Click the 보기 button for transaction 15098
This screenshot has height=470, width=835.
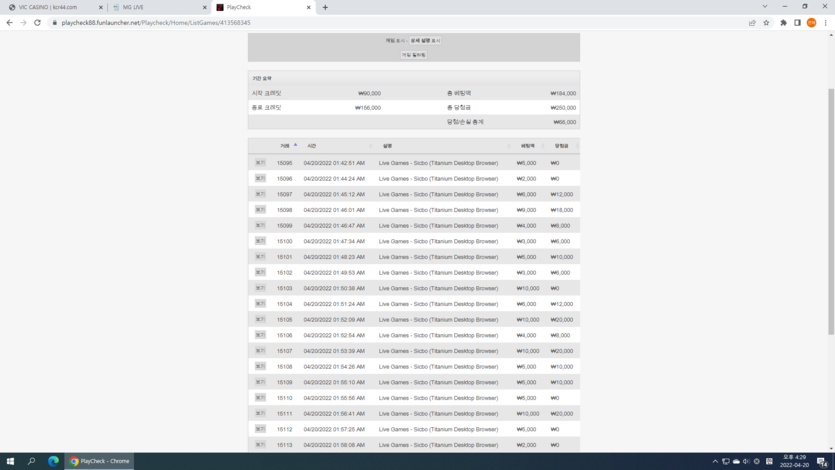tap(260, 210)
